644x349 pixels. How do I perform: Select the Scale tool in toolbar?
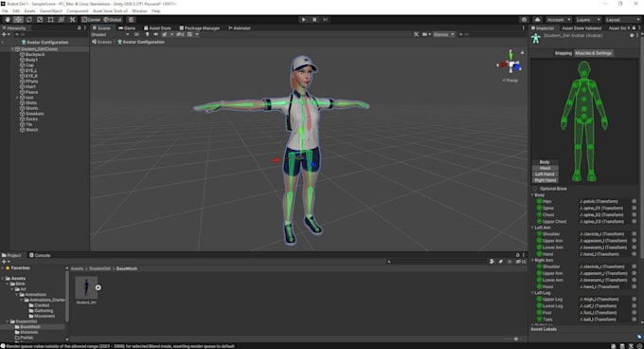[40, 20]
